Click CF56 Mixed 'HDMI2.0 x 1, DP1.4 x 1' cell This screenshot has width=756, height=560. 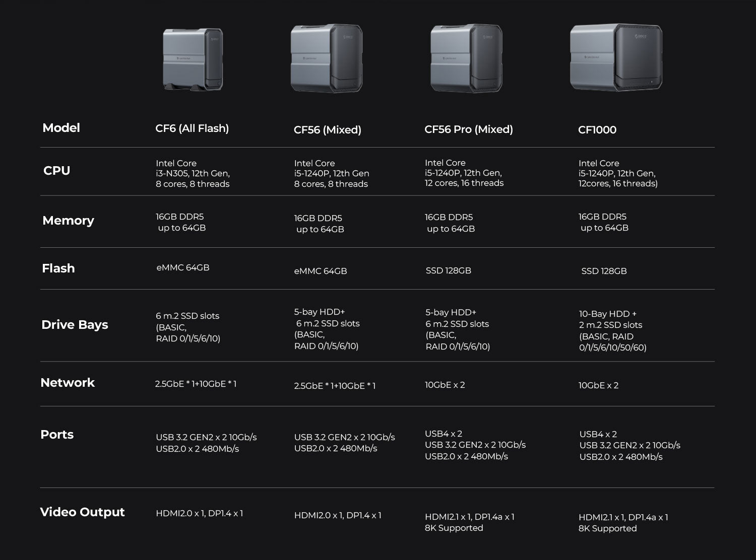click(338, 516)
